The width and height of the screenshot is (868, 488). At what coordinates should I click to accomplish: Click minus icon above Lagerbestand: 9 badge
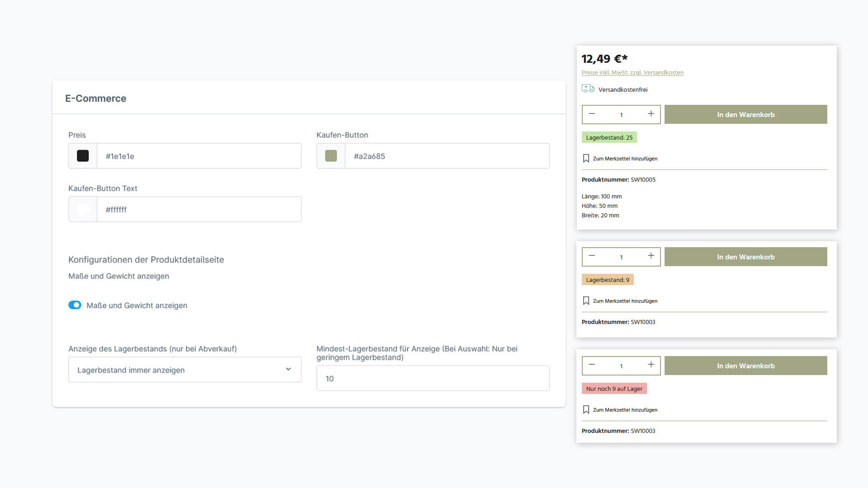(592, 256)
